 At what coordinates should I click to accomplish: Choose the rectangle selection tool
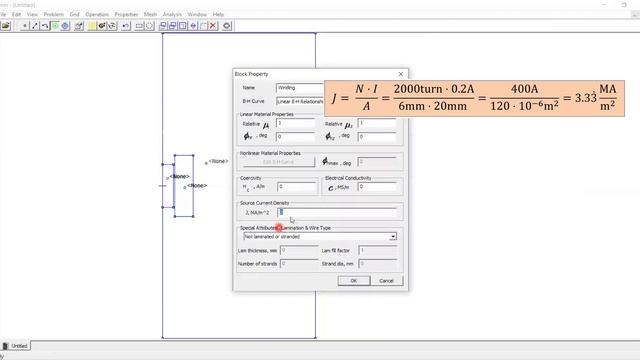point(139,26)
